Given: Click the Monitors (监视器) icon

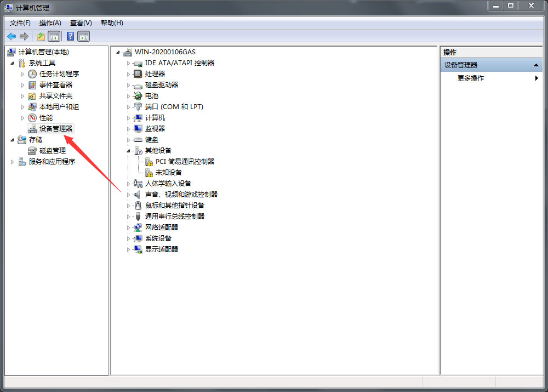Looking at the screenshot, I should coord(138,129).
